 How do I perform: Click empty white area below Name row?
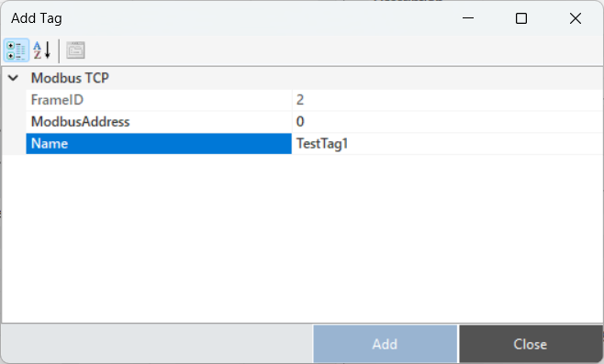(302, 238)
